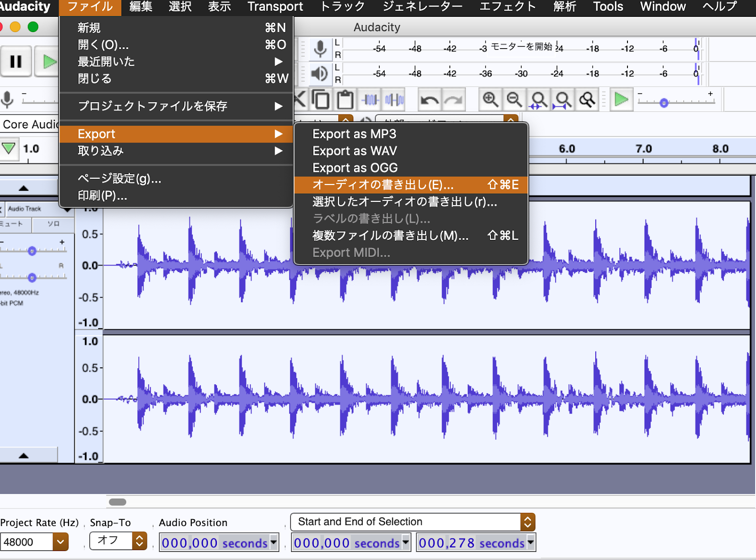Collapse the upper channel with its arrow
The width and height of the screenshot is (756, 560).
click(x=24, y=188)
